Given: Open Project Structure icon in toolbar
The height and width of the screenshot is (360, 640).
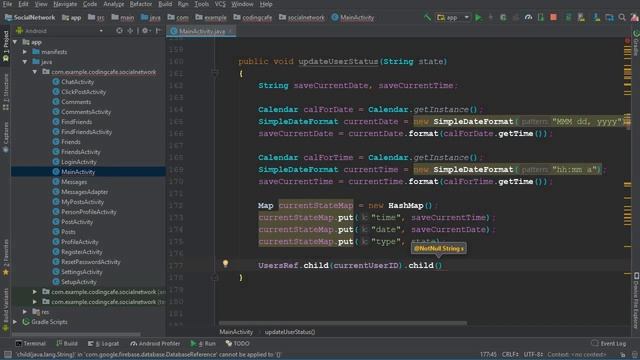Looking at the screenshot, I should [x=609, y=18].
